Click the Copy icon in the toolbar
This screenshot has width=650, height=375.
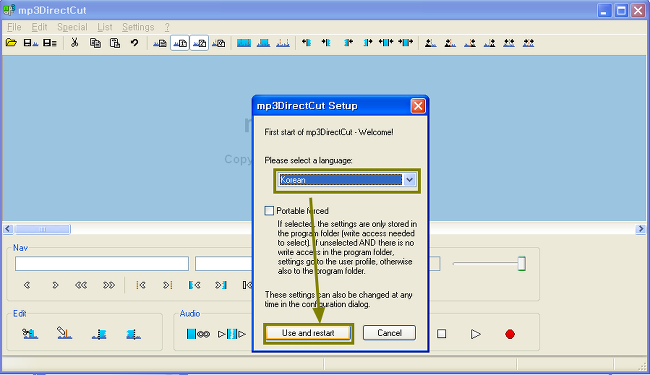pyautogui.click(x=95, y=43)
